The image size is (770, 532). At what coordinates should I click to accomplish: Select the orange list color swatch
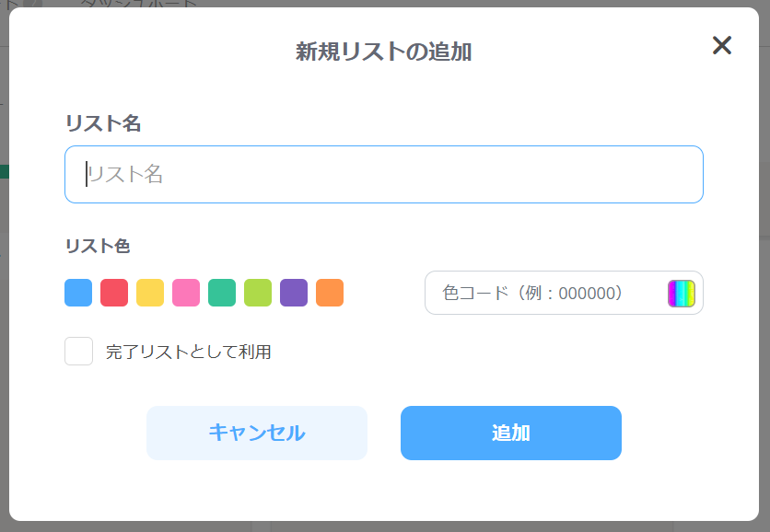point(330,293)
